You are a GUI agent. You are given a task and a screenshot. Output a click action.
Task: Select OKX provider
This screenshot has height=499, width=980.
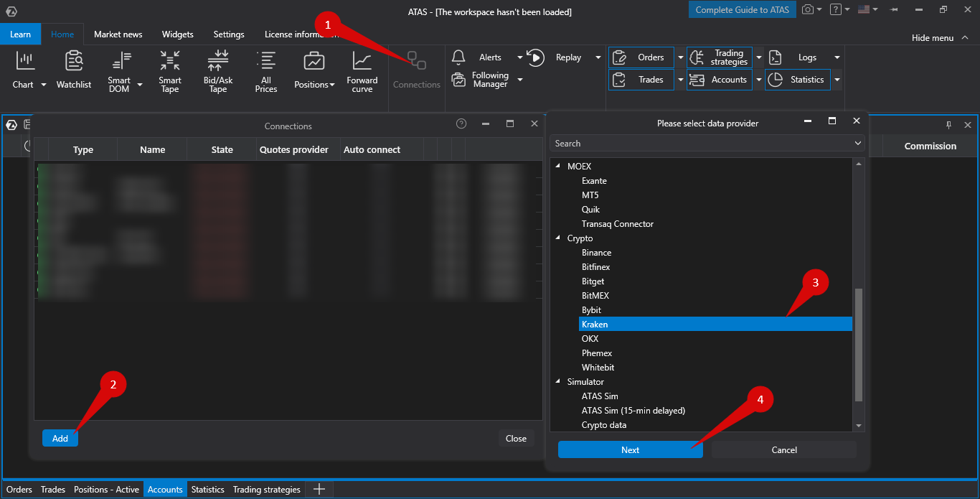click(x=590, y=339)
